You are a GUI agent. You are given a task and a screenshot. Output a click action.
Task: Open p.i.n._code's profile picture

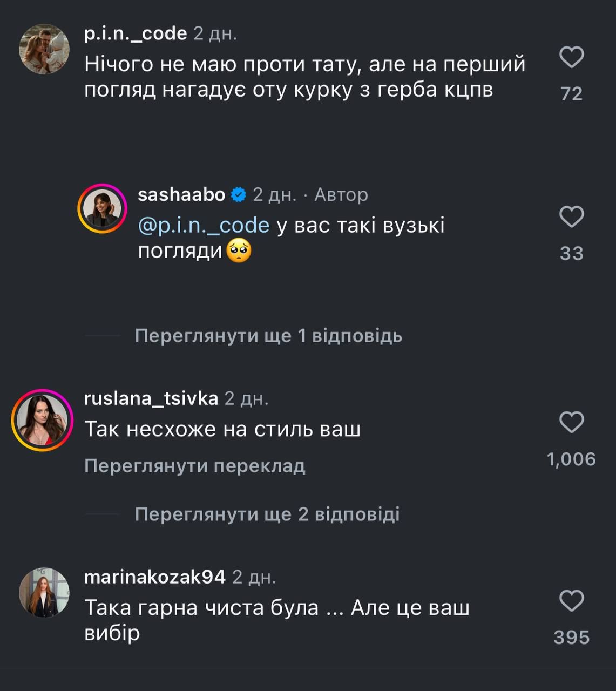pyautogui.click(x=44, y=48)
